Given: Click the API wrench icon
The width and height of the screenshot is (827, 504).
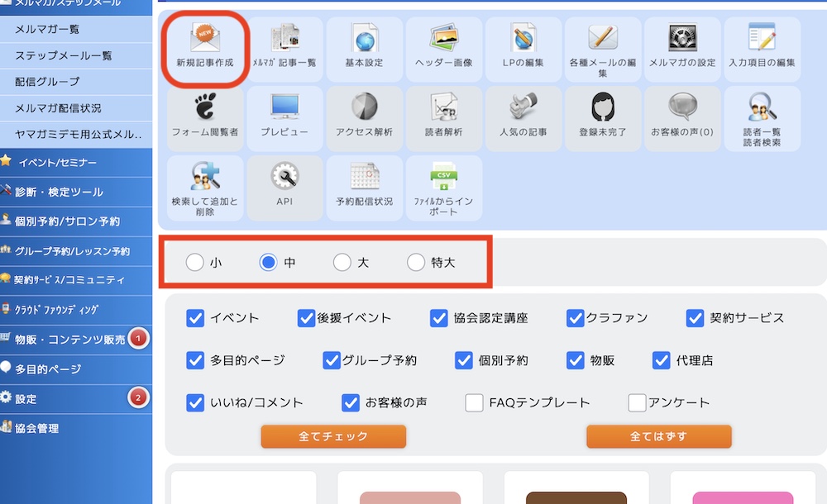Looking at the screenshot, I should pyautogui.click(x=284, y=185).
